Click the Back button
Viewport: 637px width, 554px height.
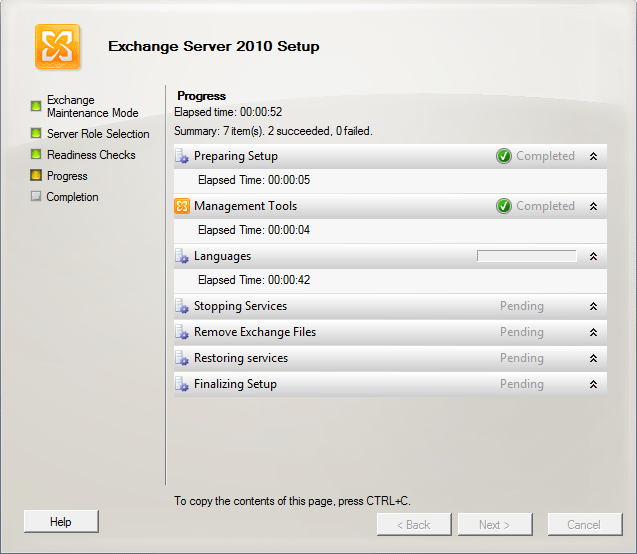click(414, 525)
